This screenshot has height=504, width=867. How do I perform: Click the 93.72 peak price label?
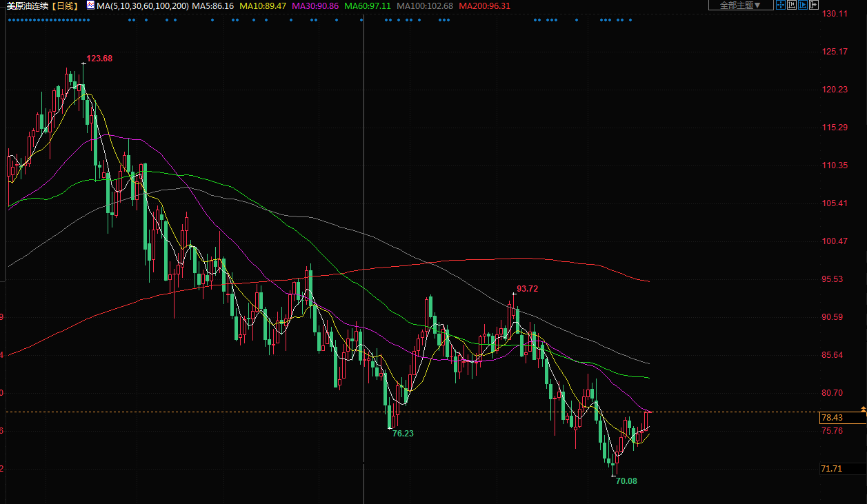527,288
